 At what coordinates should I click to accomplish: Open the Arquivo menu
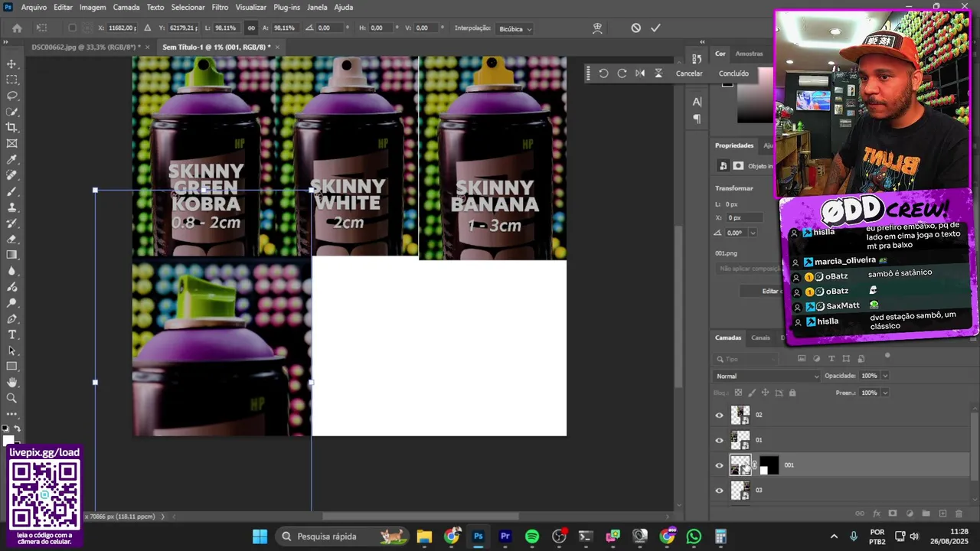34,7
